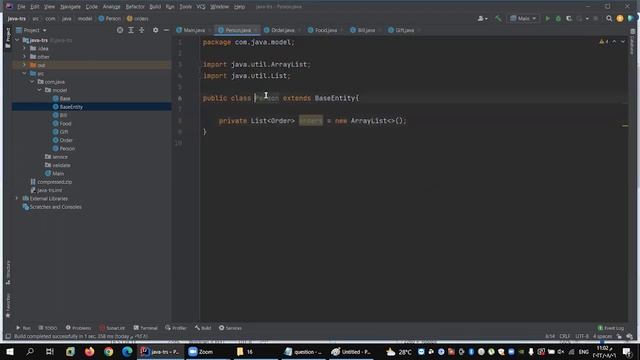This screenshot has width=640, height=360.
Task: Run the Main configuration with green play
Action: [547, 18]
